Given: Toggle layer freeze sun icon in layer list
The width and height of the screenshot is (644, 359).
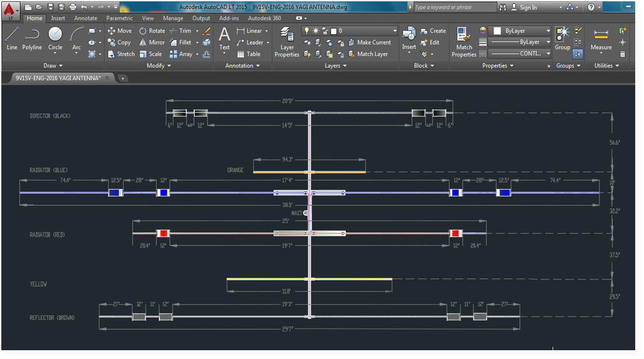Looking at the screenshot, I should pos(315,31).
